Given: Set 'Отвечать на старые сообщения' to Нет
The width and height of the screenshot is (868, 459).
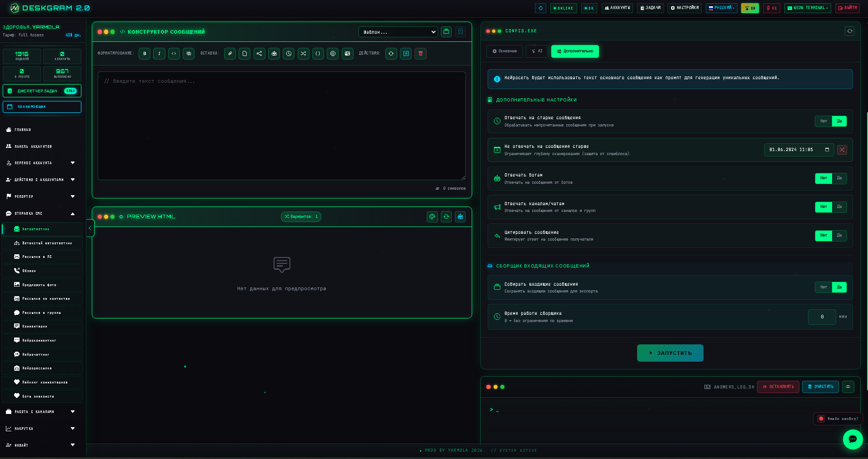Looking at the screenshot, I should [x=823, y=121].
